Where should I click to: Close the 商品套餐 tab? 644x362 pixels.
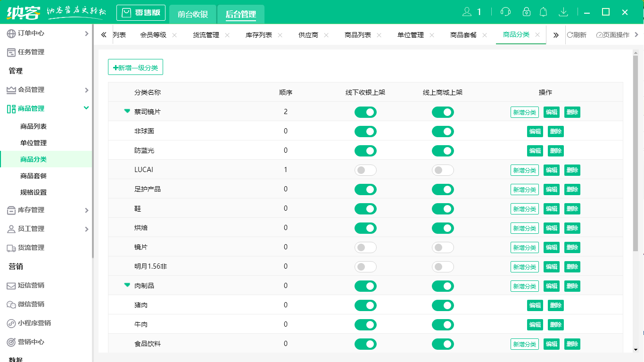click(485, 35)
